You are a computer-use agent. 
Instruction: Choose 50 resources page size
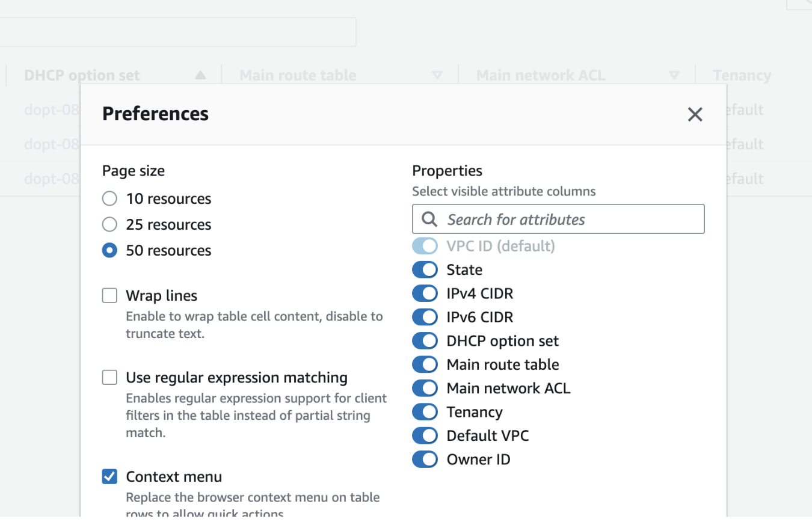click(x=109, y=250)
